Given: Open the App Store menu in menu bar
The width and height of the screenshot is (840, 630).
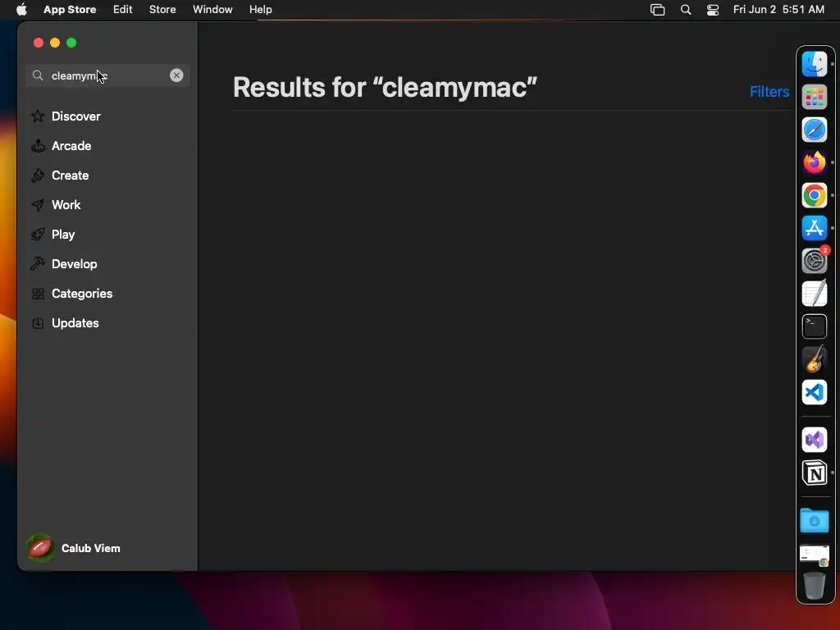Looking at the screenshot, I should [70, 10].
